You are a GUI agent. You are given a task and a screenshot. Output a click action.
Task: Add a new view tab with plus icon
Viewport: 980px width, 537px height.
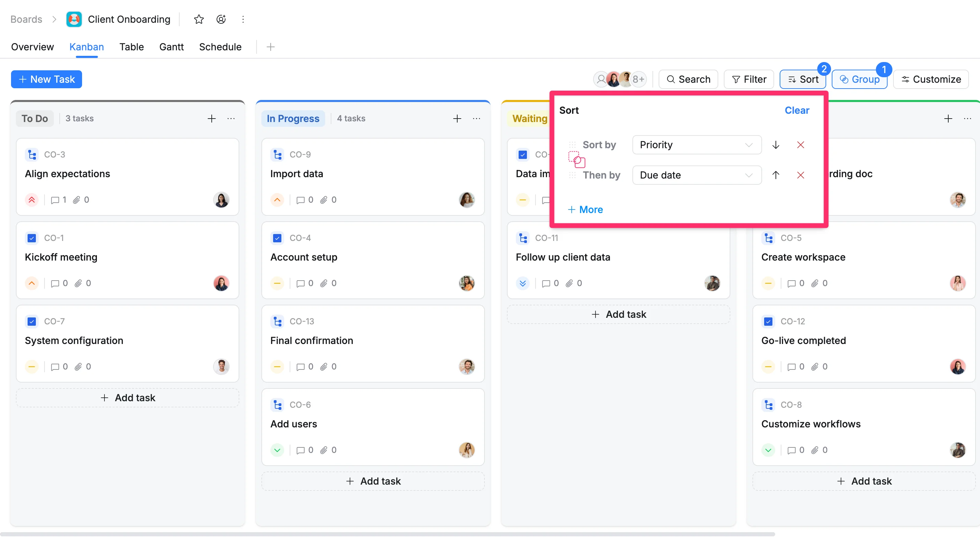[x=270, y=47]
